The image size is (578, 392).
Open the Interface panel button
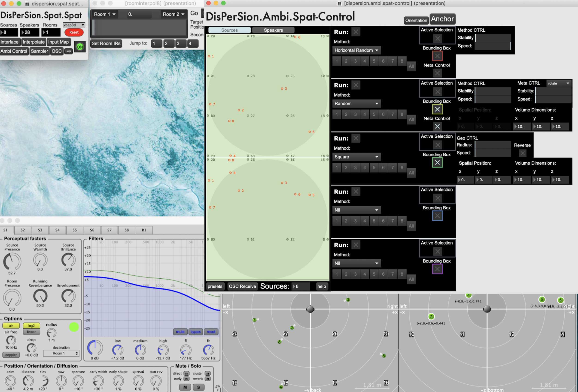point(10,42)
